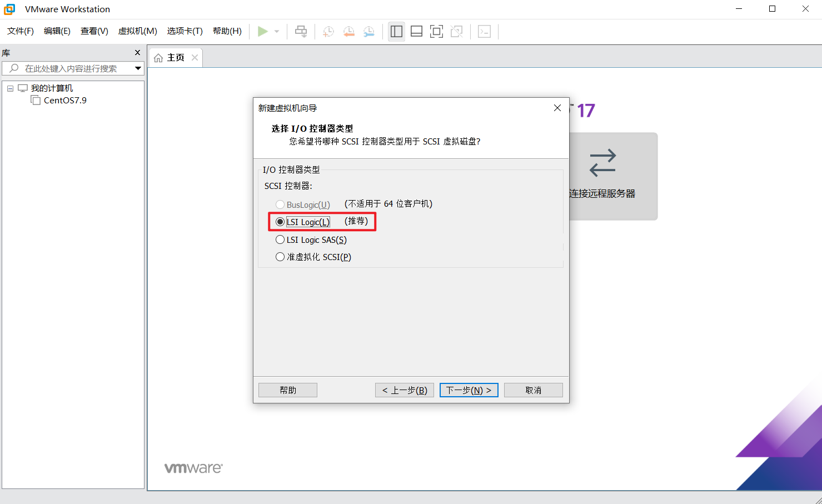This screenshot has height=504, width=822.
Task: Click the 下一步(N) button
Action: (469, 390)
